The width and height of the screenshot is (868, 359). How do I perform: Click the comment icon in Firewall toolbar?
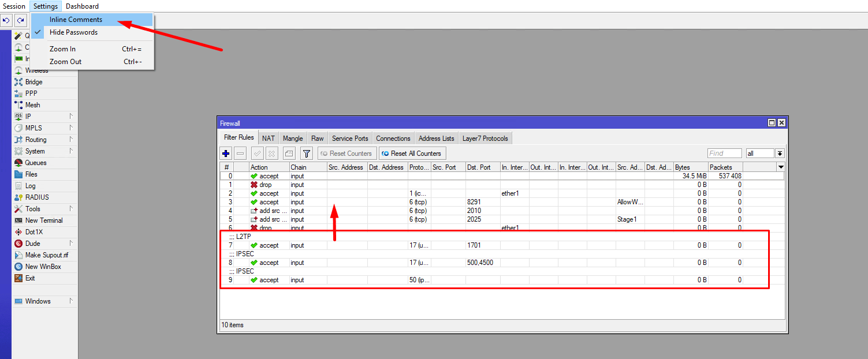point(289,154)
